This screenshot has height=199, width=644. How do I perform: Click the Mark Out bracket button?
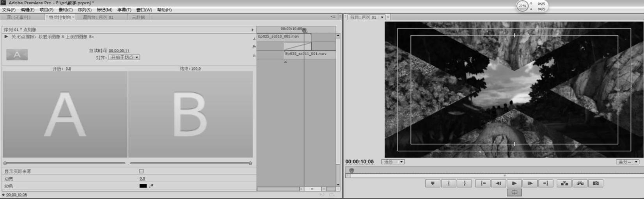click(x=465, y=183)
